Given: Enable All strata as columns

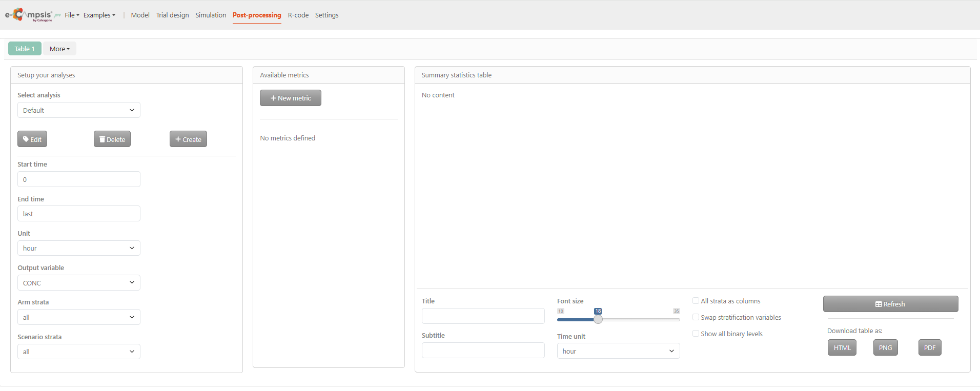Looking at the screenshot, I should [x=696, y=301].
